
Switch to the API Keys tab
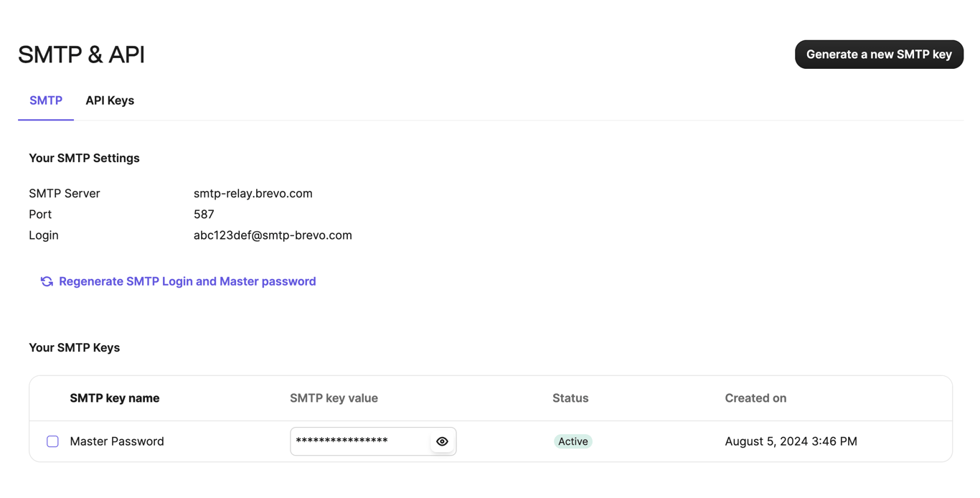tap(110, 100)
